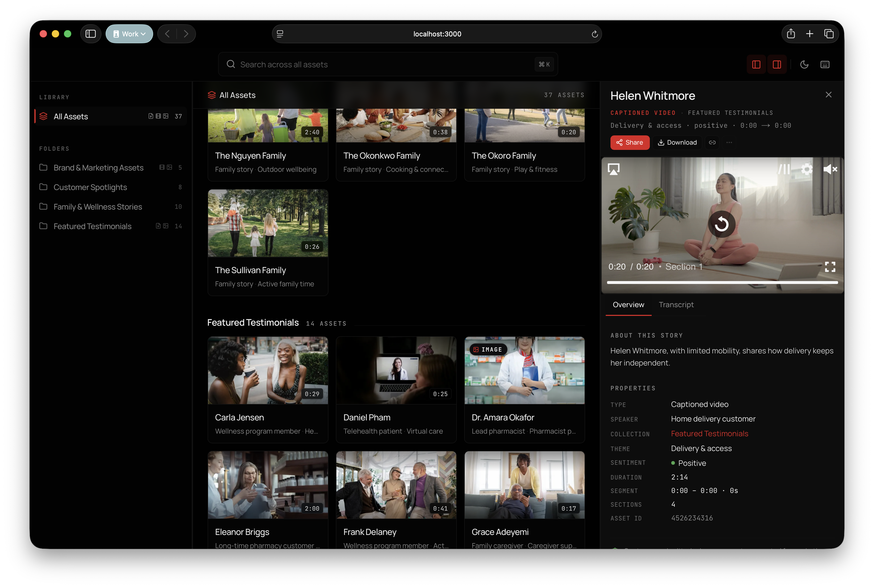The height and width of the screenshot is (588, 874).
Task: Open Customer Spotlights folder
Action: point(111,187)
